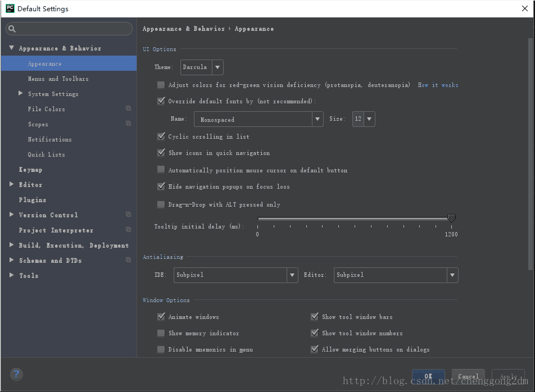535x392 pixels.
Task: Enable Show memory indicator
Action: 161,333
